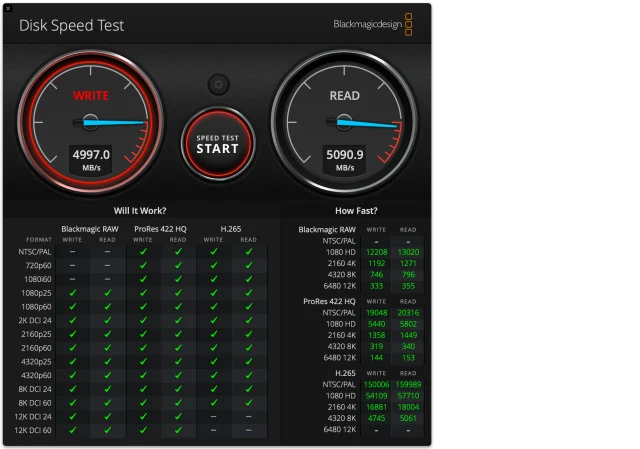Click Blackmagic RAW write checkmark for 1080p25

click(73, 293)
